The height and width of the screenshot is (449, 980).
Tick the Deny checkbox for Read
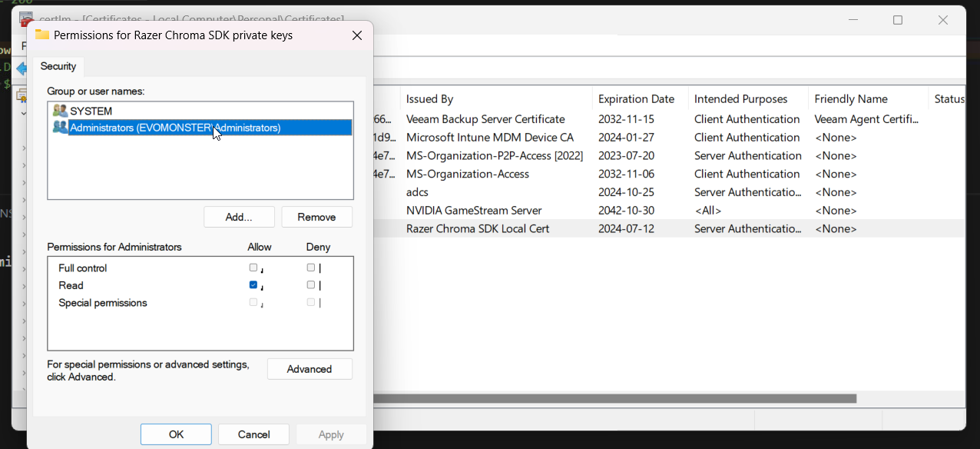tap(311, 284)
